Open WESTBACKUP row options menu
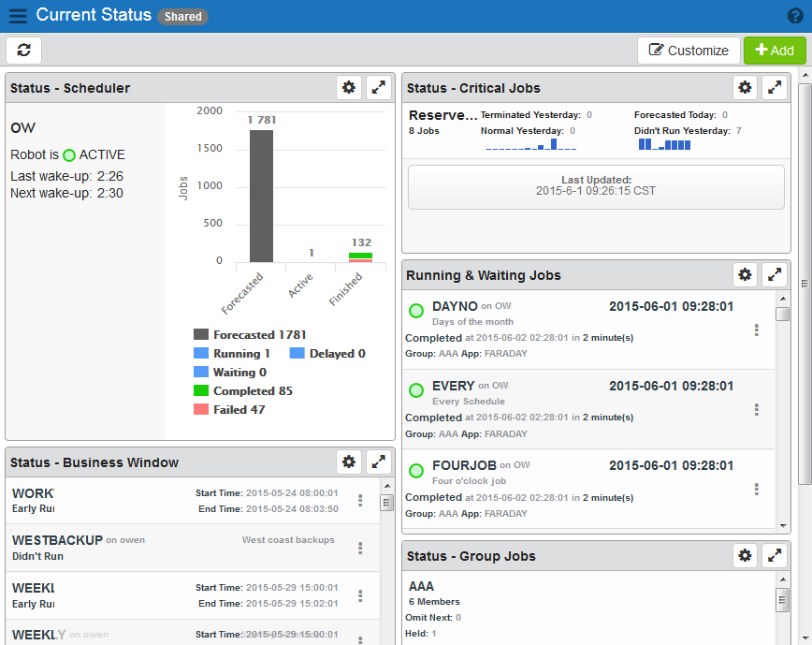 click(360, 549)
